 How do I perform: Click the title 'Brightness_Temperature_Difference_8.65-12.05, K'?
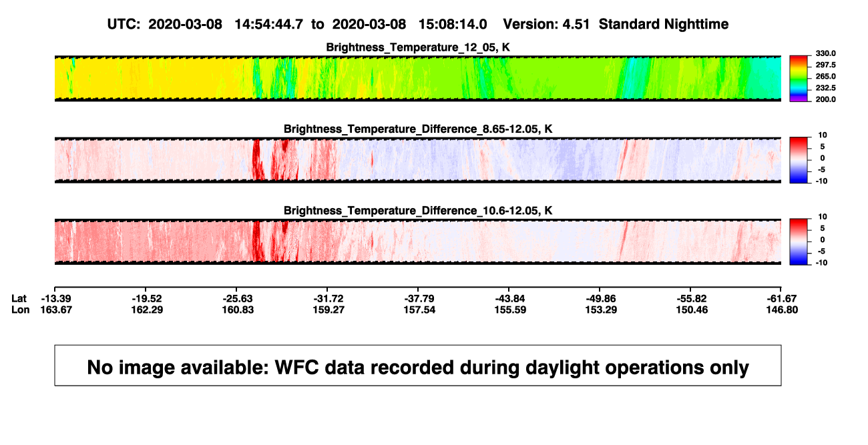tap(418, 129)
